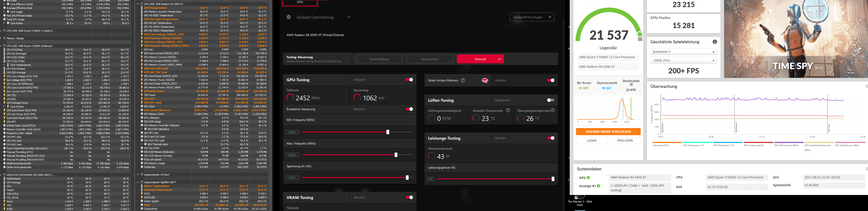
Task: Click the LADEN button
Action: pyautogui.click(x=592, y=141)
